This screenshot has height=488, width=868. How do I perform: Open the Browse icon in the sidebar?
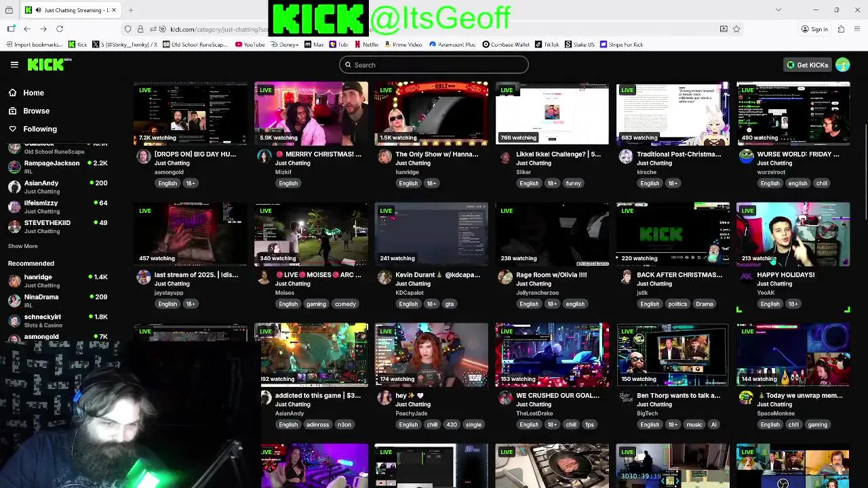12,110
